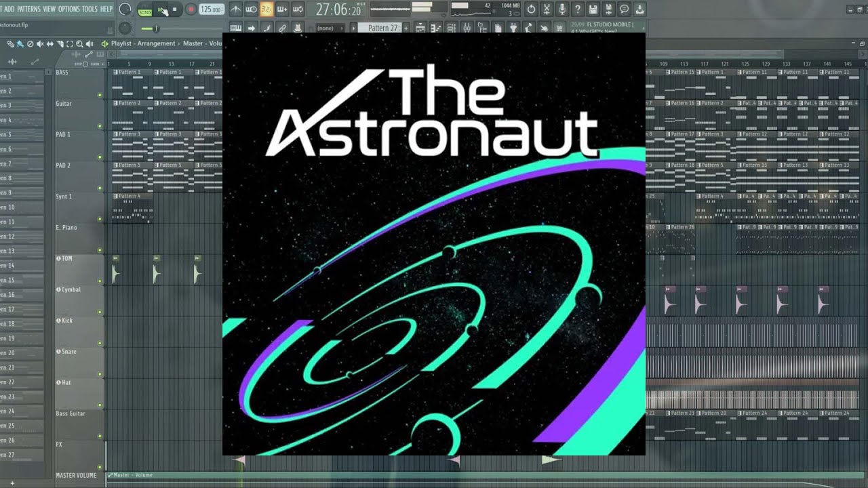Select the Synt 1 track header
The image size is (868, 488).
tap(79, 207)
